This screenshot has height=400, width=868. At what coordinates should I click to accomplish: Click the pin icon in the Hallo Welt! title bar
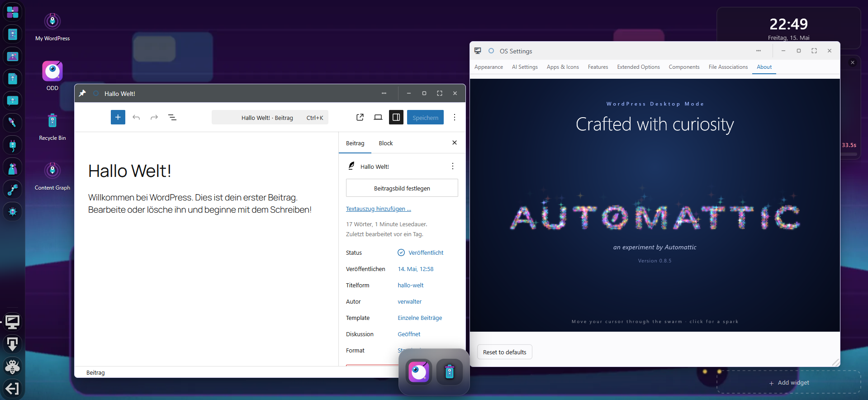[82, 93]
